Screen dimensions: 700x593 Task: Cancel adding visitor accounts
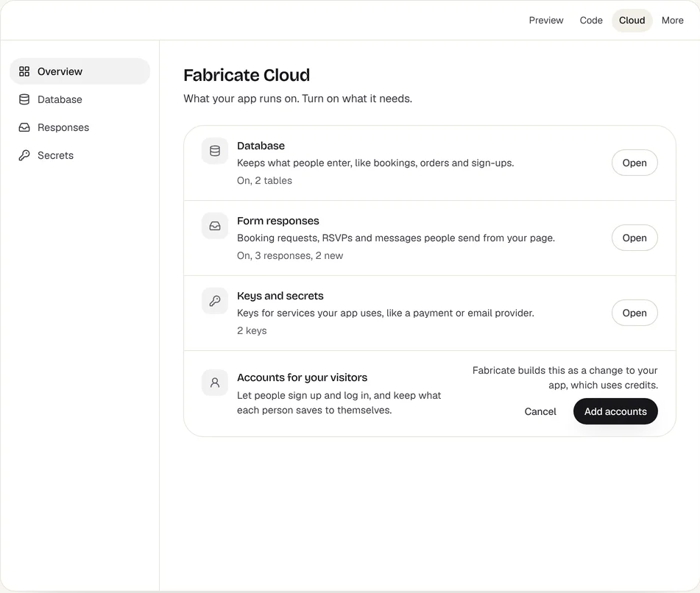coord(540,411)
